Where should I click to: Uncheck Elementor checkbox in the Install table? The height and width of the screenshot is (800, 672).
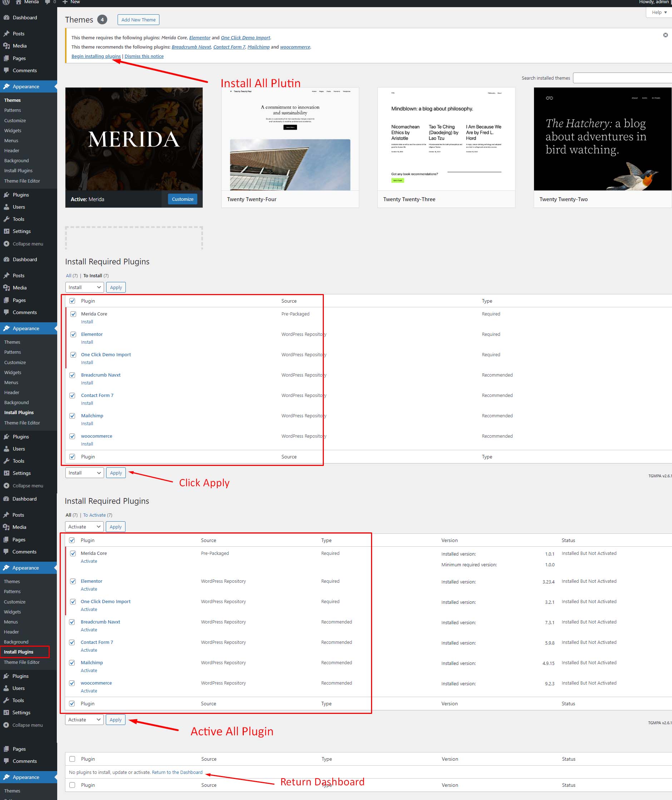73,334
